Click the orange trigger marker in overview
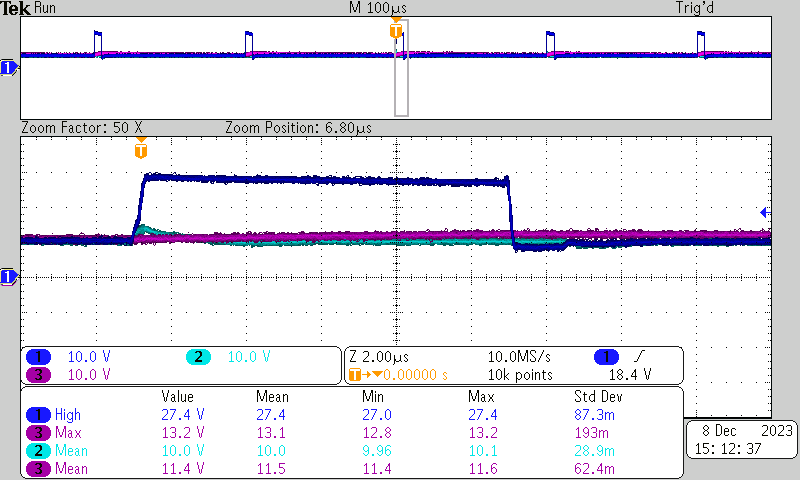Viewport: 800px width, 480px height. [396, 30]
